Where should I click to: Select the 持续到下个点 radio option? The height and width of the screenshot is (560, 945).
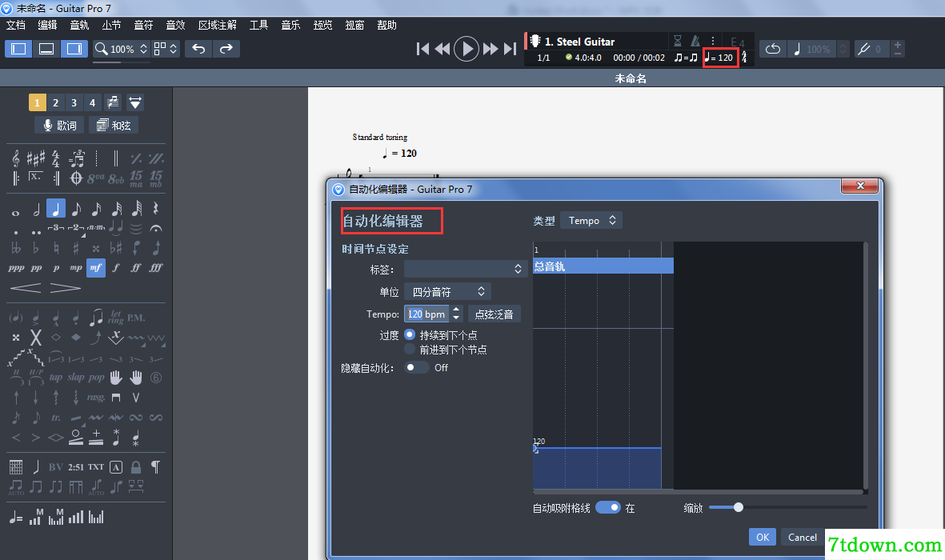coord(410,334)
